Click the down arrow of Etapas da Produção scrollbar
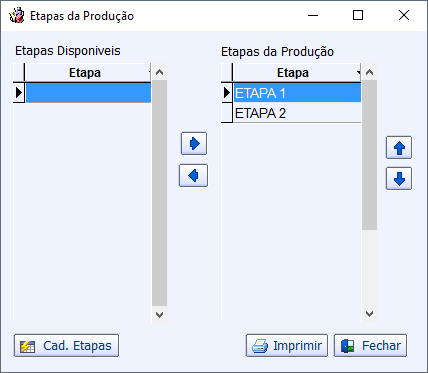The image size is (428, 373). [x=369, y=314]
